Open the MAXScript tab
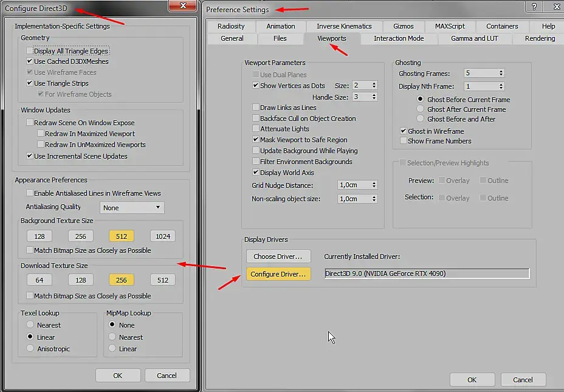The width and height of the screenshot is (564, 392). (x=450, y=26)
